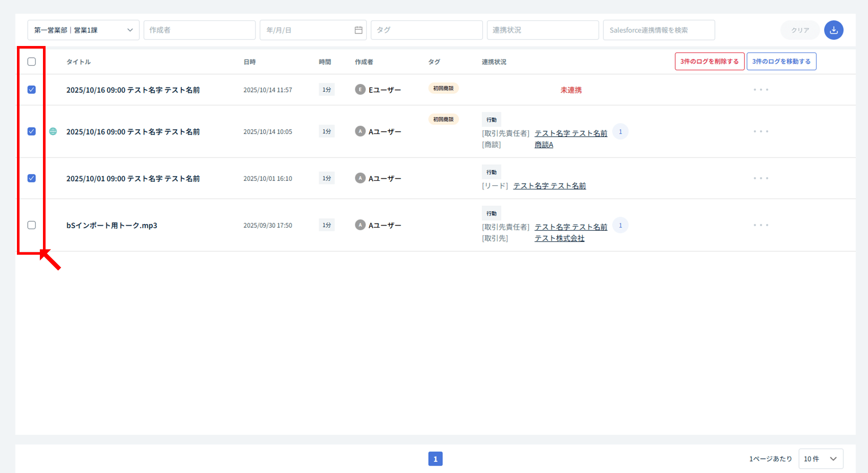Click 3件のログを削除する button
This screenshot has height=473, width=868.
709,61
